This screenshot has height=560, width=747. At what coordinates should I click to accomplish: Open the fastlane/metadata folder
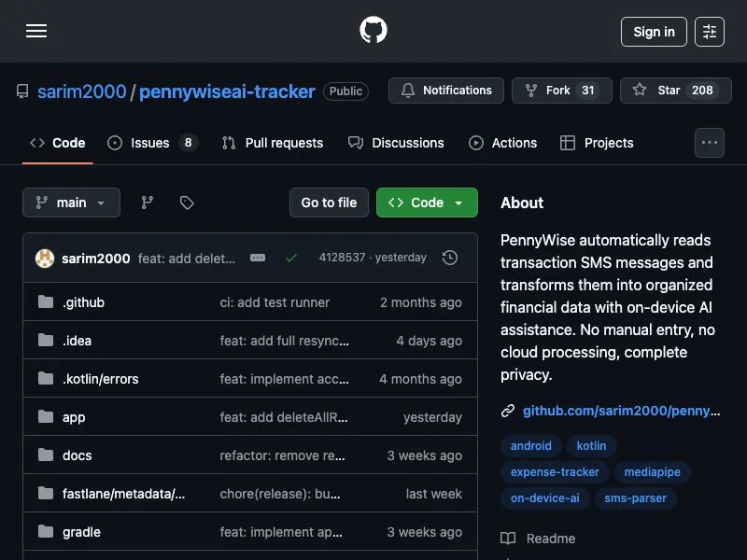click(x=123, y=494)
